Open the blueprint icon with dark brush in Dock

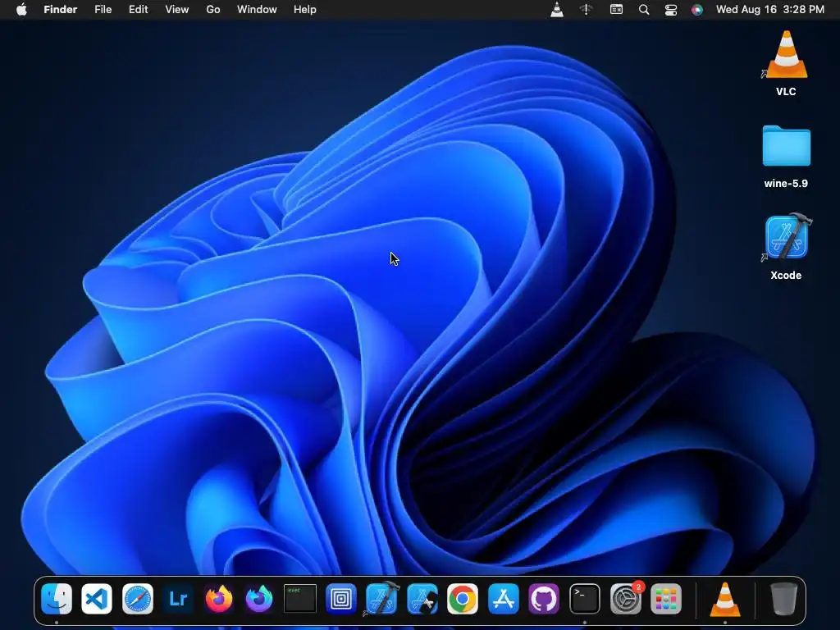[422, 598]
